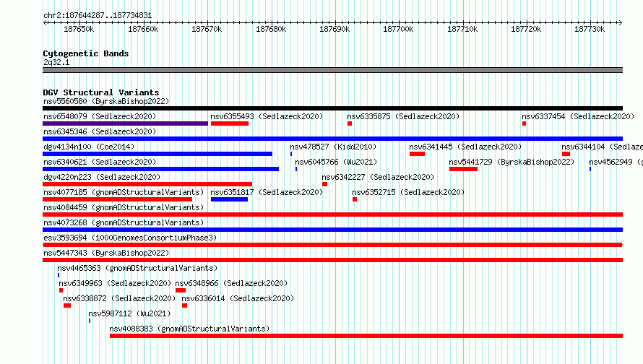This screenshot has width=643, height=364.
Task: Select the black nsv5560580 variant bar
Action: pyautogui.click(x=332, y=108)
